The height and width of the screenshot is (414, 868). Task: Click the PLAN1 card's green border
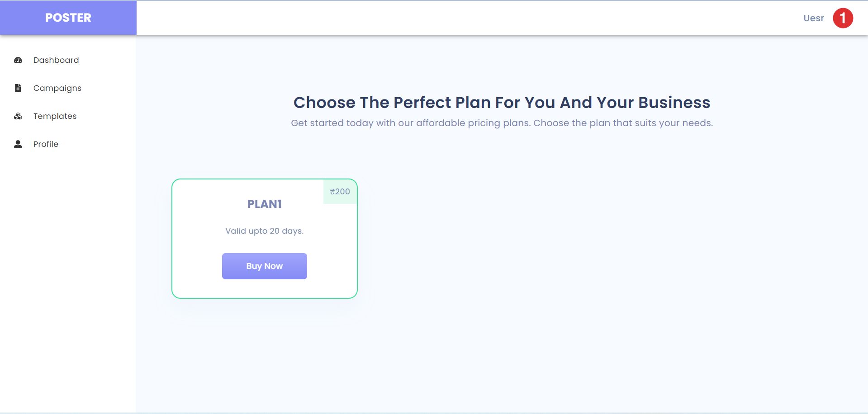pos(172,239)
